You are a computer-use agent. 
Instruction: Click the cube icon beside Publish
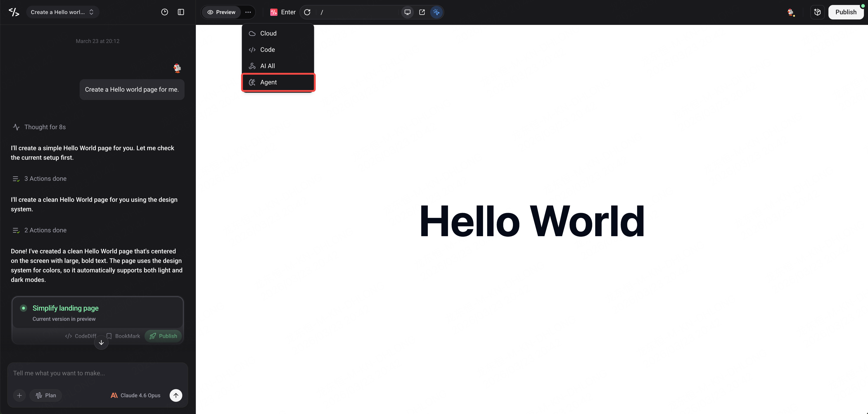click(x=818, y=12)
